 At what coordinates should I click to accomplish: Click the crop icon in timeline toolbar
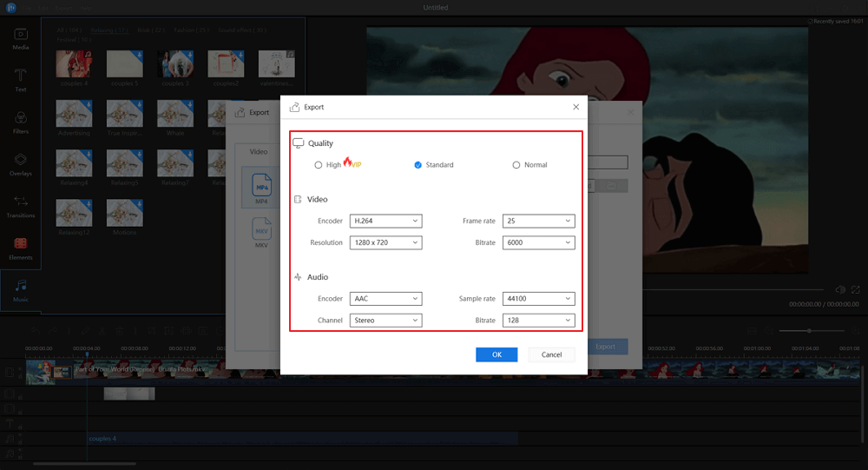pos(152,331)
